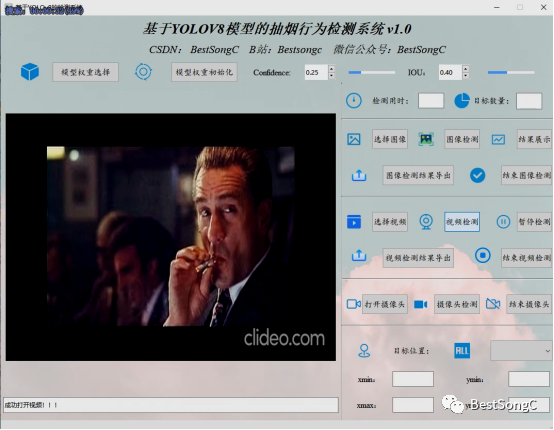Click the IOU value field
This screenshot has width=554, height=430.
450,72
